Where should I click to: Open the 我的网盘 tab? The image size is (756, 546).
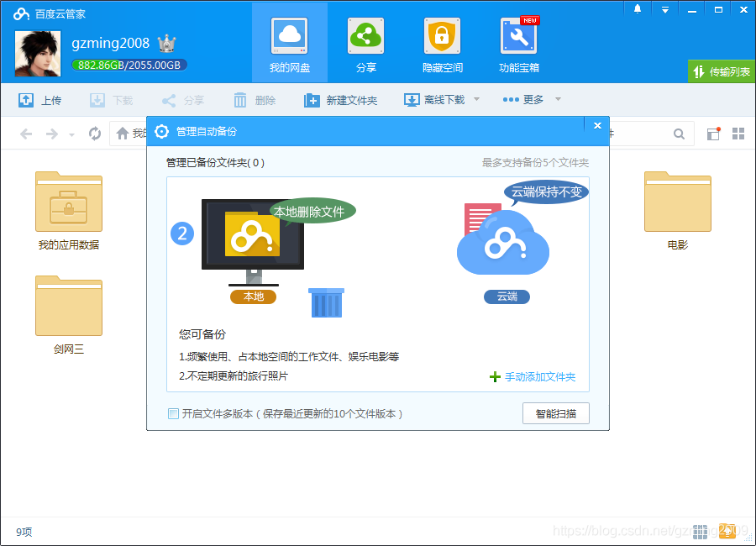pos(289,43)
